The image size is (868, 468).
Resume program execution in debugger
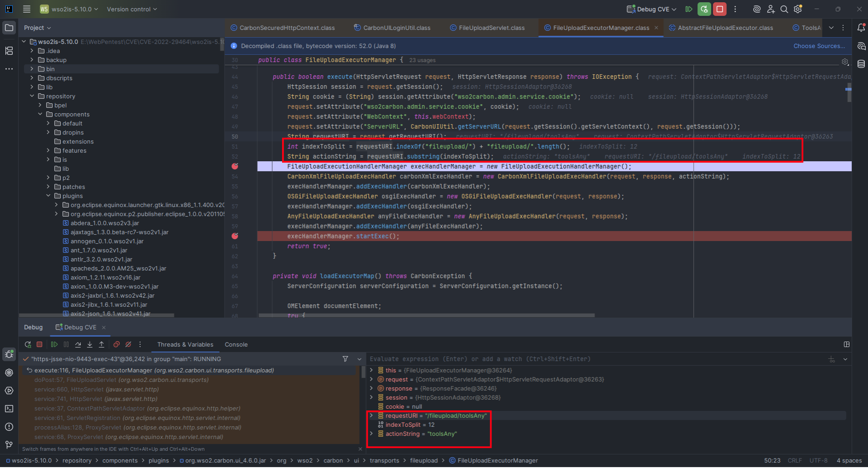pos(55,344)
